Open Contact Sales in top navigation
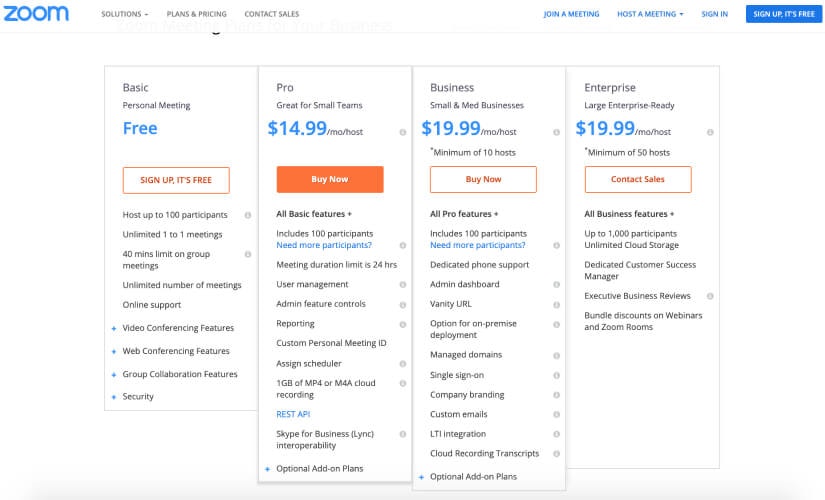 (x=272, y=14)
